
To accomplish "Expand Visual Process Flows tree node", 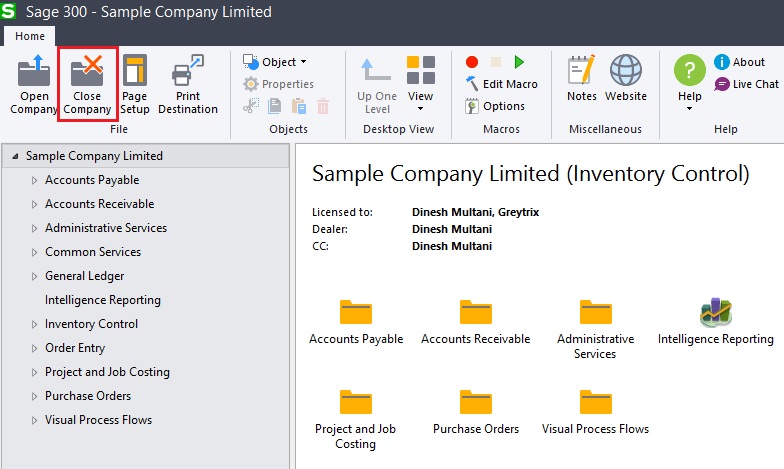I will [x=34, y=420].
